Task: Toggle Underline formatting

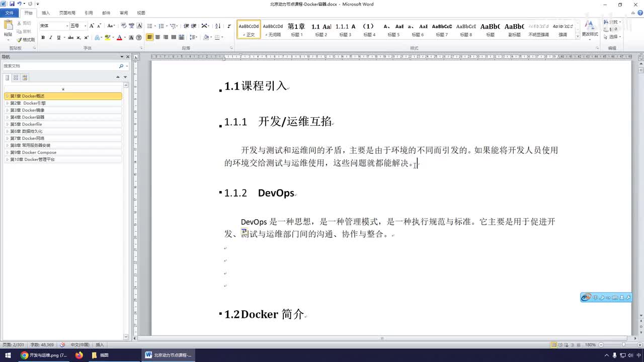Action: point(58,37)
